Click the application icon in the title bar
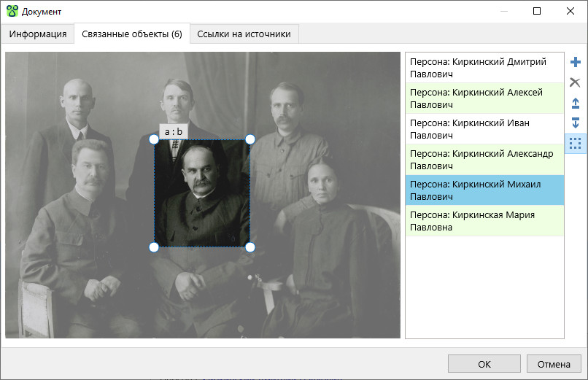This screenshot has height=380, width=588. pyautogui.click(x=12, y=12)
